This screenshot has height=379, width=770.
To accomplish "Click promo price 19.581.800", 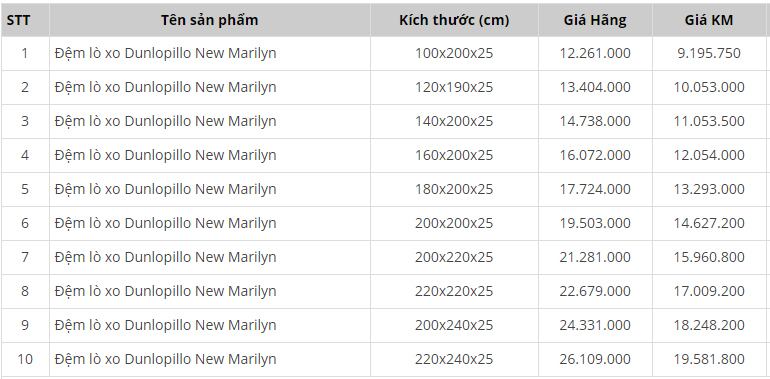I will point(709,359).
